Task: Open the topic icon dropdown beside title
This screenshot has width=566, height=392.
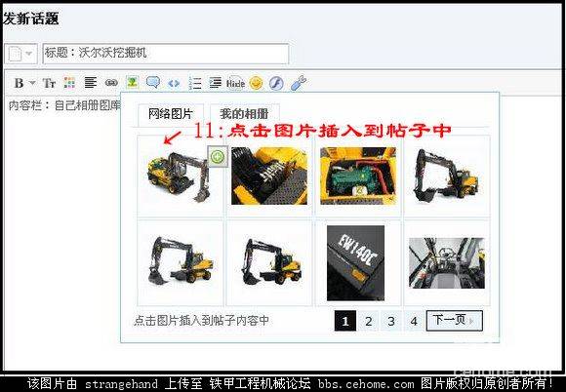Action: click(x=20, y=54)
